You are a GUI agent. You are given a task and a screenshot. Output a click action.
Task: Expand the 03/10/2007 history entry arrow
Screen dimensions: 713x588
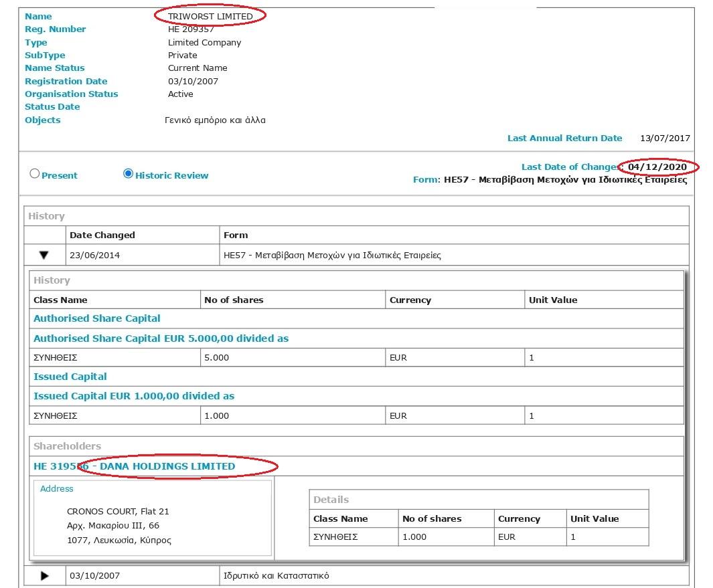coord(44,575)
